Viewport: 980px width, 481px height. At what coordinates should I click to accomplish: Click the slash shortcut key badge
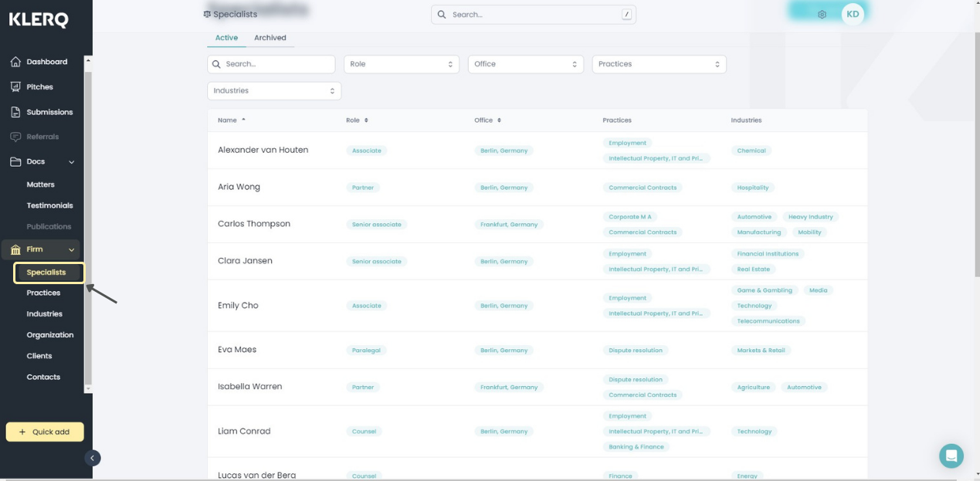[x=626, y=15]
